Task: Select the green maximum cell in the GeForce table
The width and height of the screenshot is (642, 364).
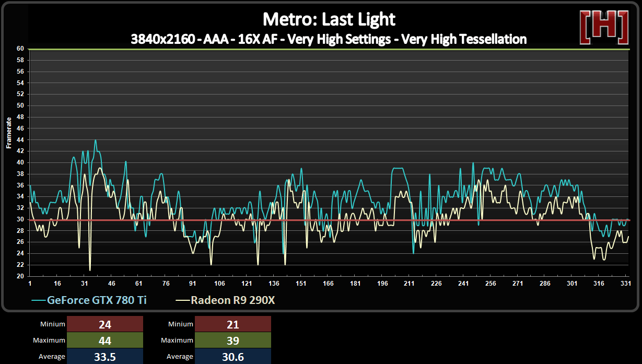Action: 105,340
